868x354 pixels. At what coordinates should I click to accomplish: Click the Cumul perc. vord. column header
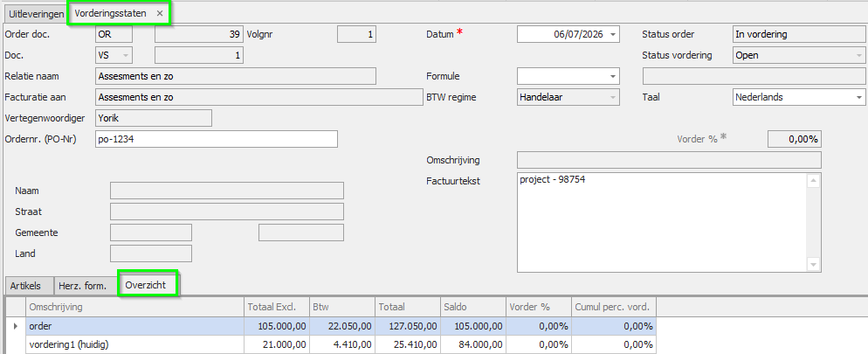(x=614, y=307)
